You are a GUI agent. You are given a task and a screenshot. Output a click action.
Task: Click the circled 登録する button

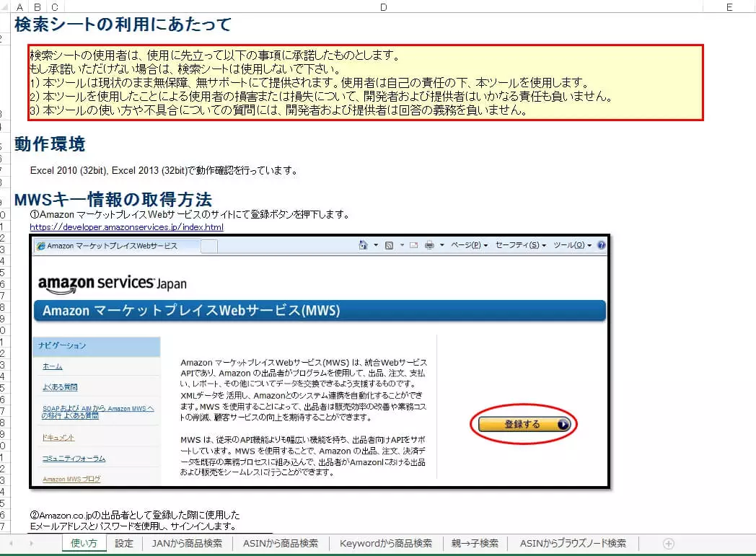[523, 425]
